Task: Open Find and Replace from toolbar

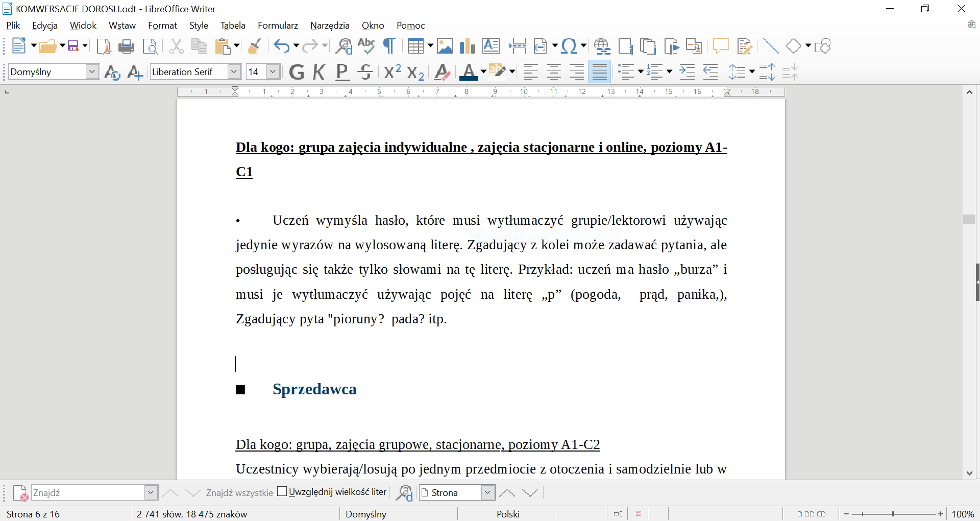Action: [x=344, y=46]
